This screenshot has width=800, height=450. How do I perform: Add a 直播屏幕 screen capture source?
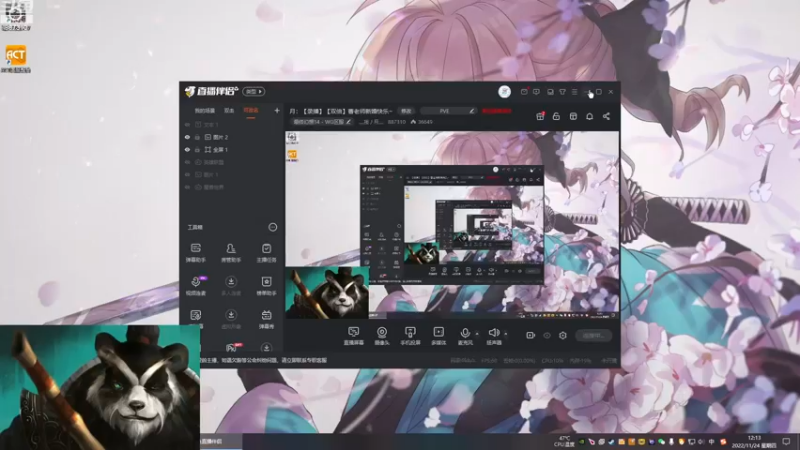tap(354, 336)
